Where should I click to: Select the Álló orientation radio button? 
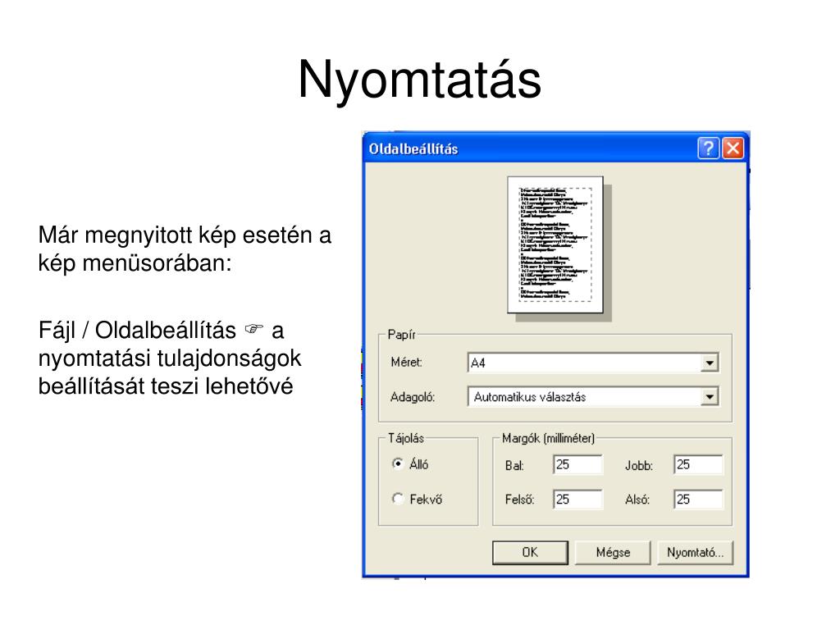coord(398,463)
